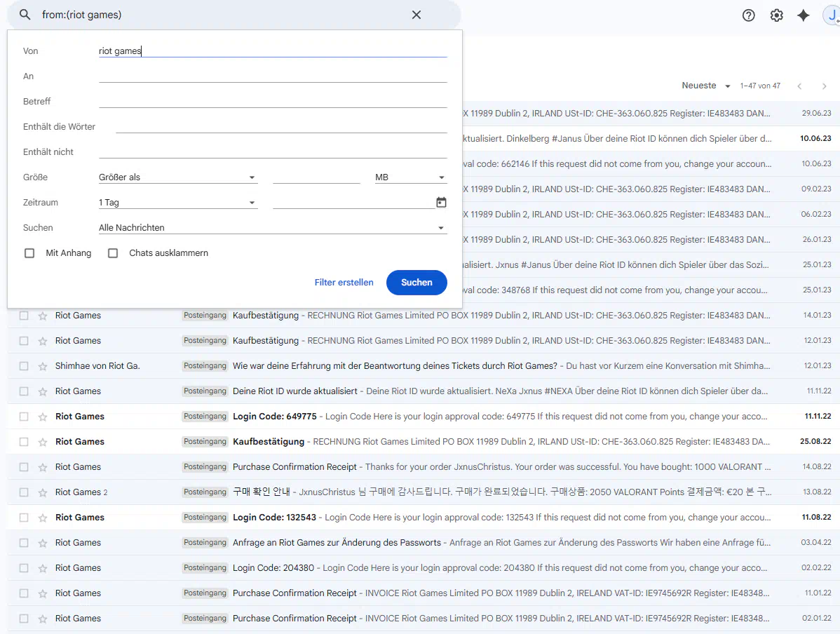
Task: Enable the Mit Anhang checkbox
Action: coord(29,253)
